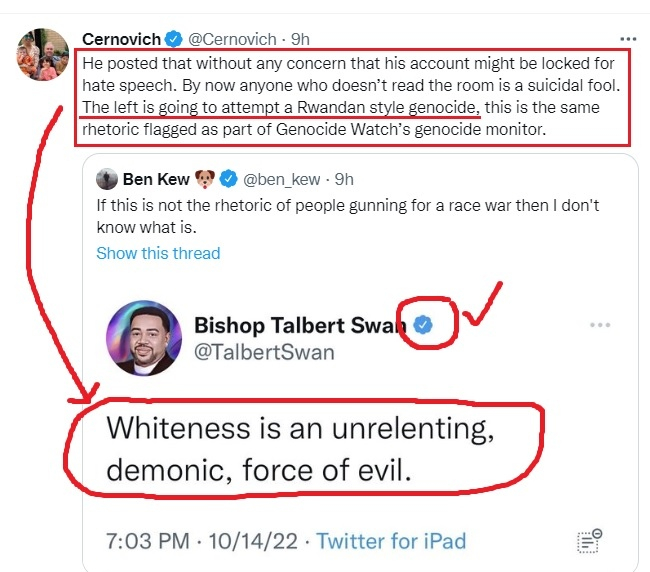This screenshot has width=650, height=572.
Task: Click the dog emoji beside Ben Kew
Action: [205, 180]
